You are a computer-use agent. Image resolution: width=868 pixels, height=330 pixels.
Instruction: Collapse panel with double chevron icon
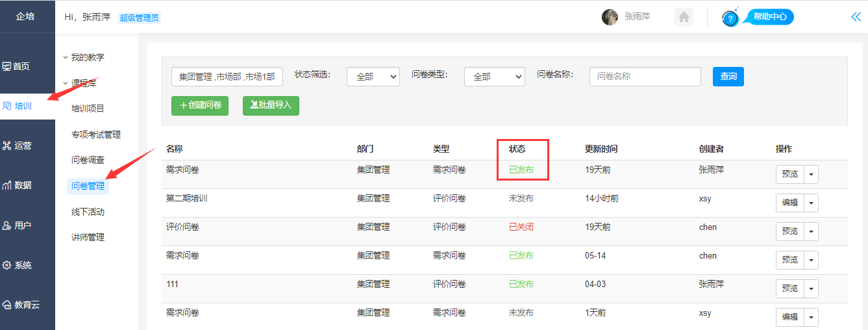856,17
